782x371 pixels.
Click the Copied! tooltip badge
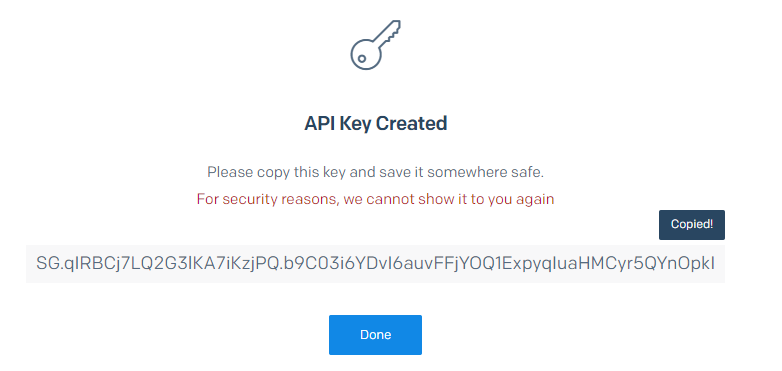click(692, 224)
